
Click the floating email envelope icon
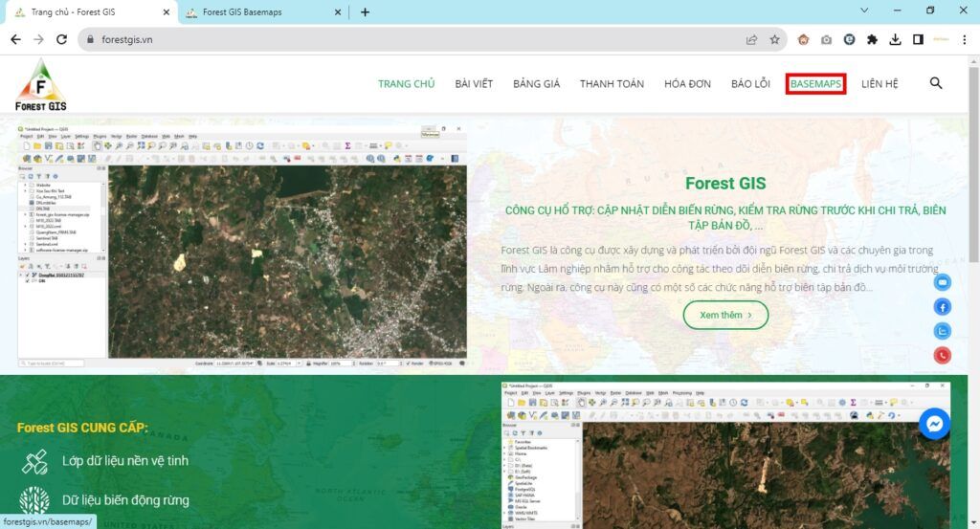pyautogui.click(x=943, y=282)
